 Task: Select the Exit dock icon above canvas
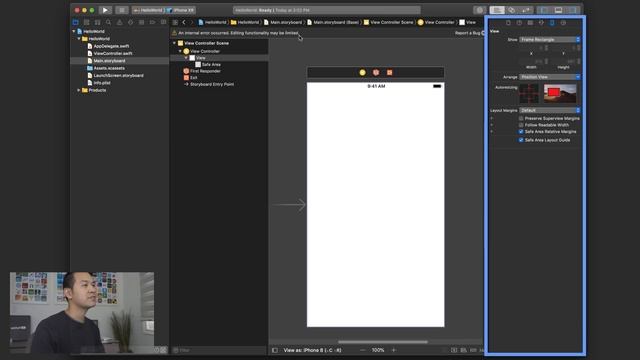(389, 72)
